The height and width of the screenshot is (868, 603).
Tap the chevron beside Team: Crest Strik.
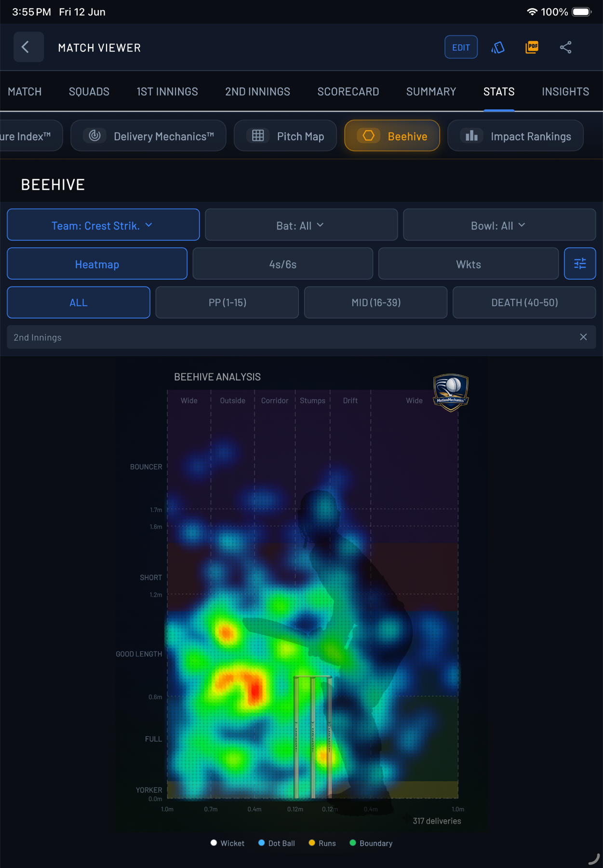click(149, 225)
